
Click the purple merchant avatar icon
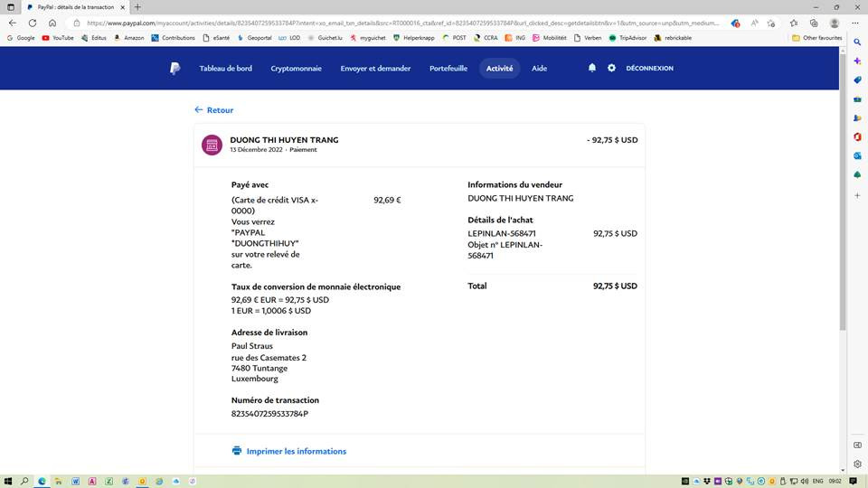[212, 145]
